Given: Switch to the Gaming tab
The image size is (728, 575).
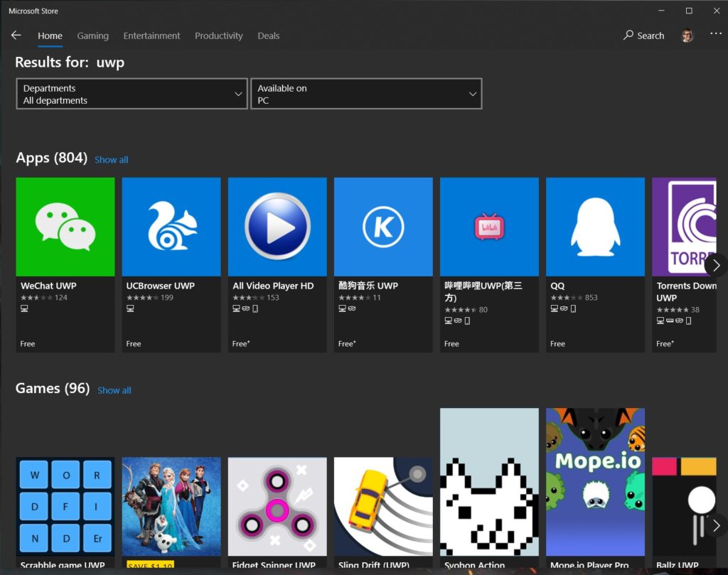Looking at the screenshot, I should point(93,36).
